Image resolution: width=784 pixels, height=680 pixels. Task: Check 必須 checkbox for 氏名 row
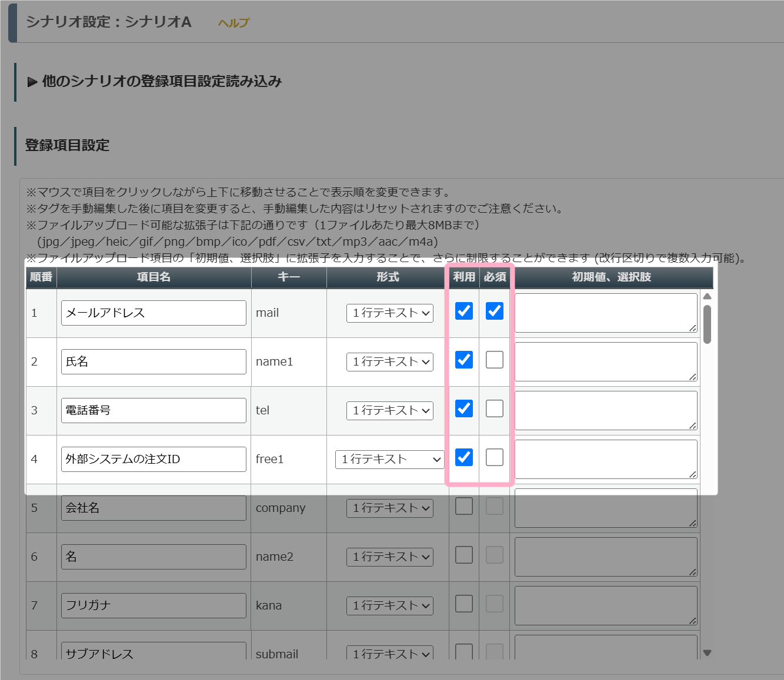pyautogui.click(x=495, y=360)
